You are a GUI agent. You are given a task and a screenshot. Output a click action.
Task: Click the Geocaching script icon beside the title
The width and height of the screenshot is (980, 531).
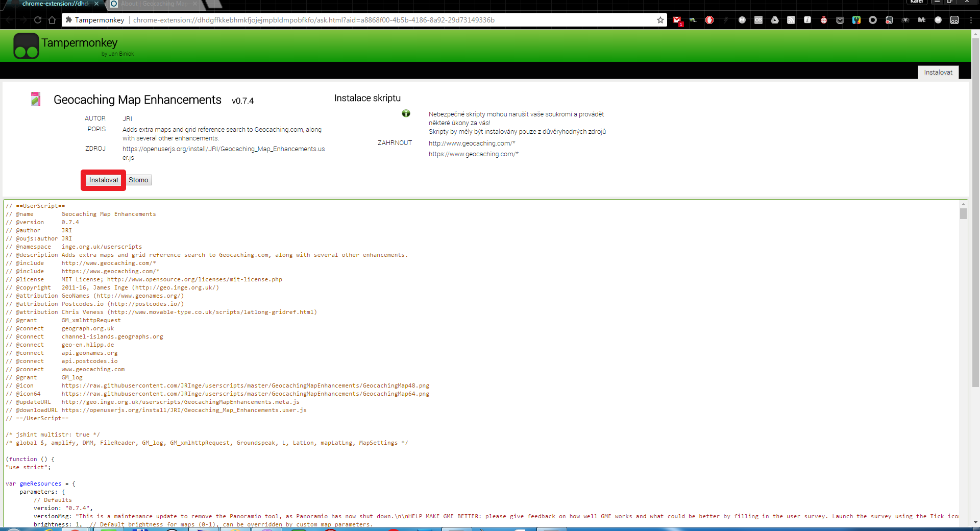(x=36, y=99)
